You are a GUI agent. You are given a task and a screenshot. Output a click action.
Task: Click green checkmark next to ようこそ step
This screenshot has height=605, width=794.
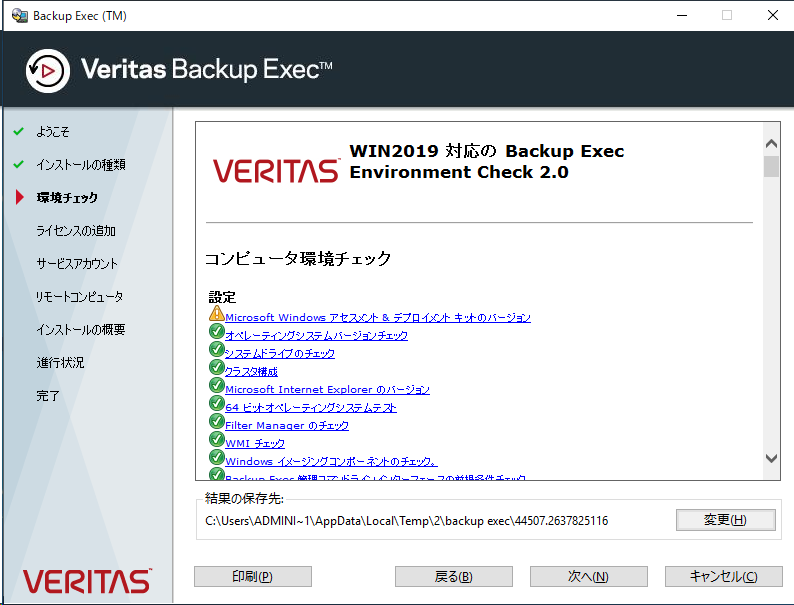19,132
